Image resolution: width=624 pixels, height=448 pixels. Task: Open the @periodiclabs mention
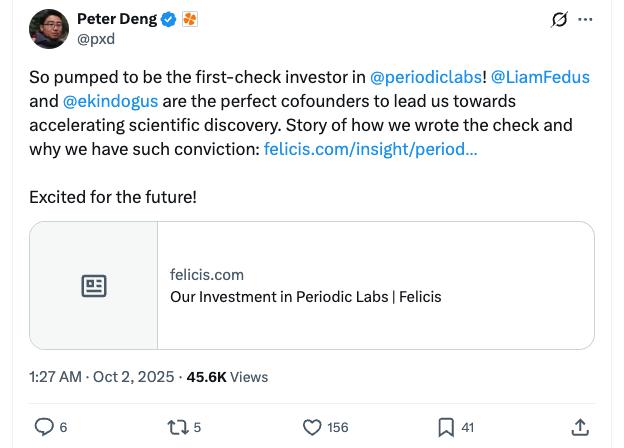[426, 77]
